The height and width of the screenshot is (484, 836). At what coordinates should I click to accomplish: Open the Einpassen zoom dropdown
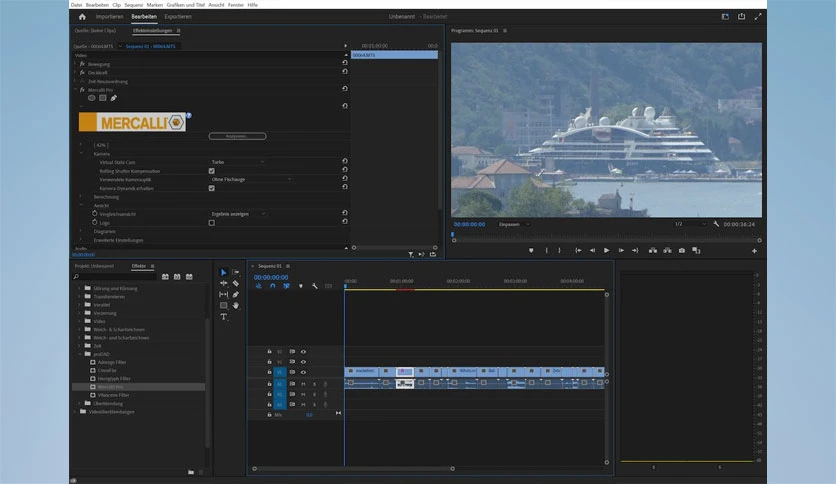(x=514, y=224)
